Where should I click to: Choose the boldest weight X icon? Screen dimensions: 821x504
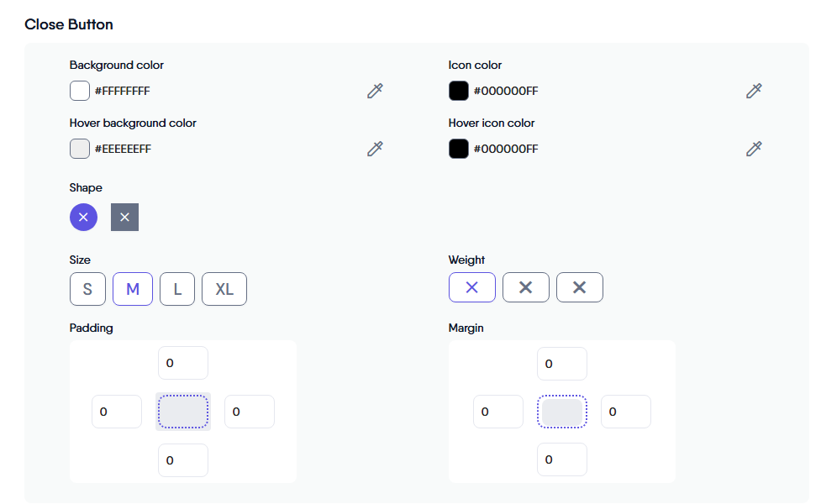(x=579, y=287)
